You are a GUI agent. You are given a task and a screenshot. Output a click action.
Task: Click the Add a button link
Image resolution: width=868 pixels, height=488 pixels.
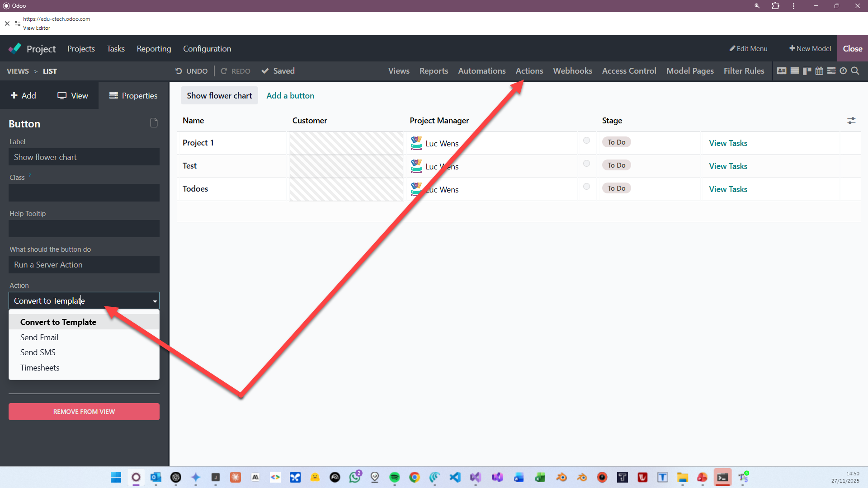pyautogui.click(x=290, y=96)
